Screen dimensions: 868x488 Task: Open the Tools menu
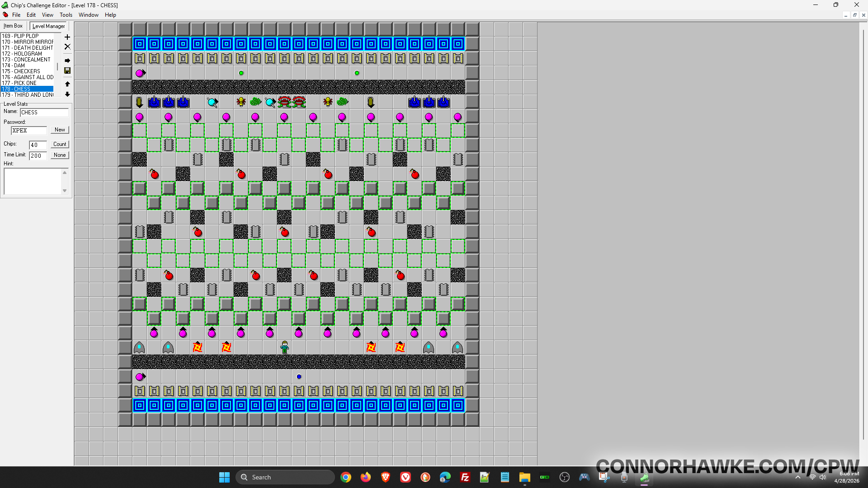[x=66, y=15]
